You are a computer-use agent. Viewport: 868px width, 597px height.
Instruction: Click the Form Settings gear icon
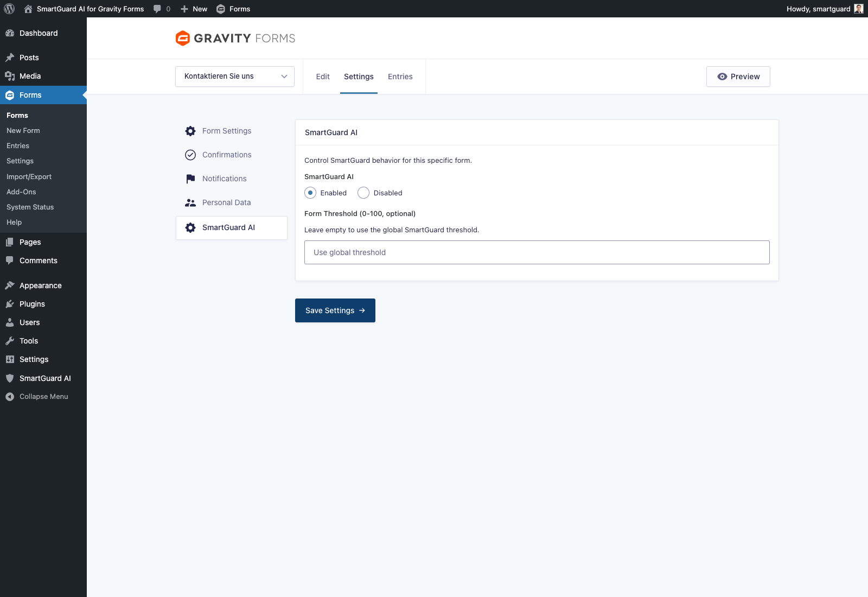(x=190, y=131)
